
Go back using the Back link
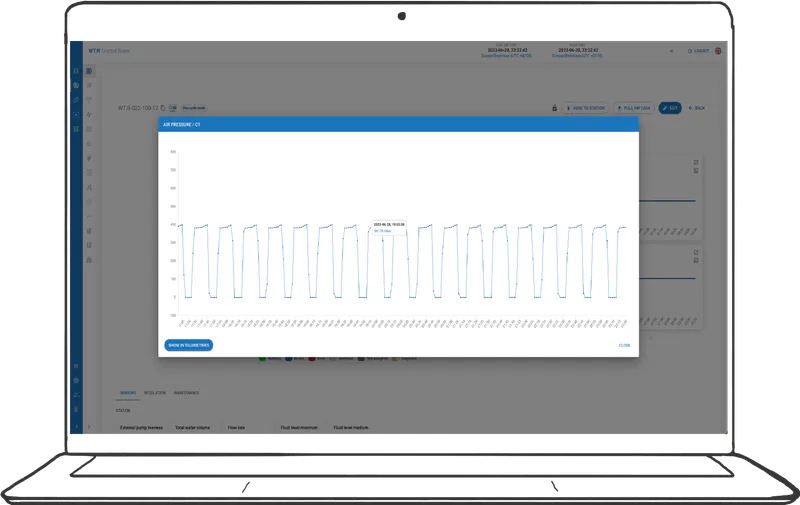[697, 108]
